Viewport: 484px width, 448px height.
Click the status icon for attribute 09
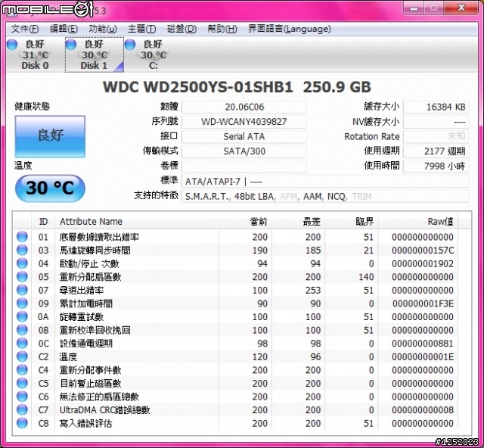[x=22, y=303]
